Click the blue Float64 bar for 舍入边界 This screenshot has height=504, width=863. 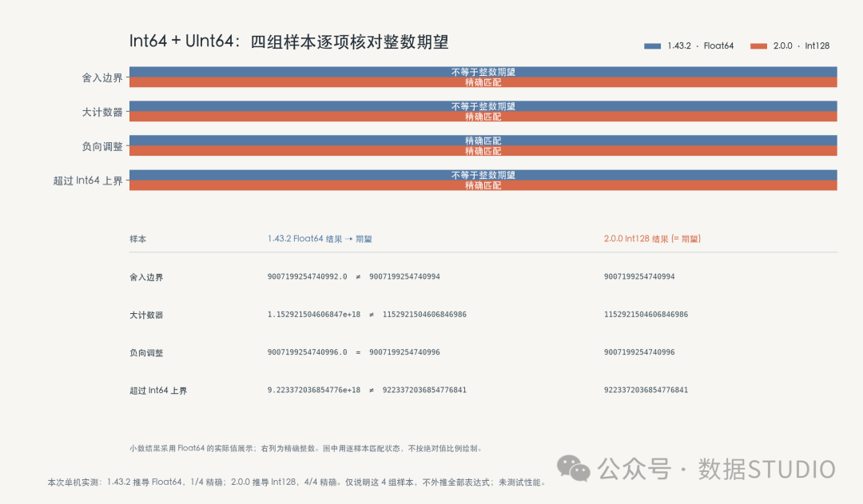[x=483, y=72]
